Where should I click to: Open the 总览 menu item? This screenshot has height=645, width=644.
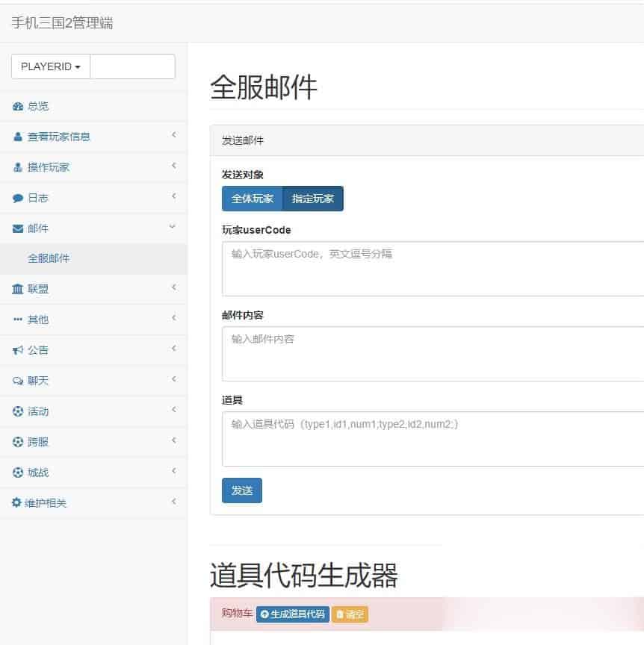coord(93,107)
